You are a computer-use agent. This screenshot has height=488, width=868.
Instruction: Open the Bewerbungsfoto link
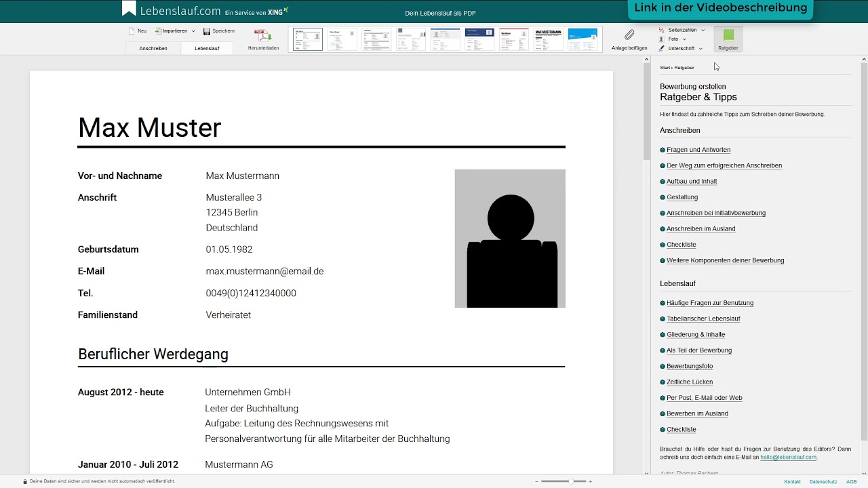pyautogui.click(x=690, y=366)
